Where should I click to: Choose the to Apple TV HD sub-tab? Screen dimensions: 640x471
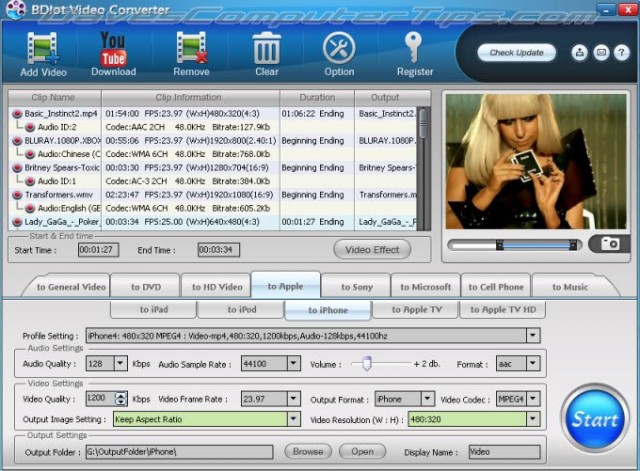point(503,309)
